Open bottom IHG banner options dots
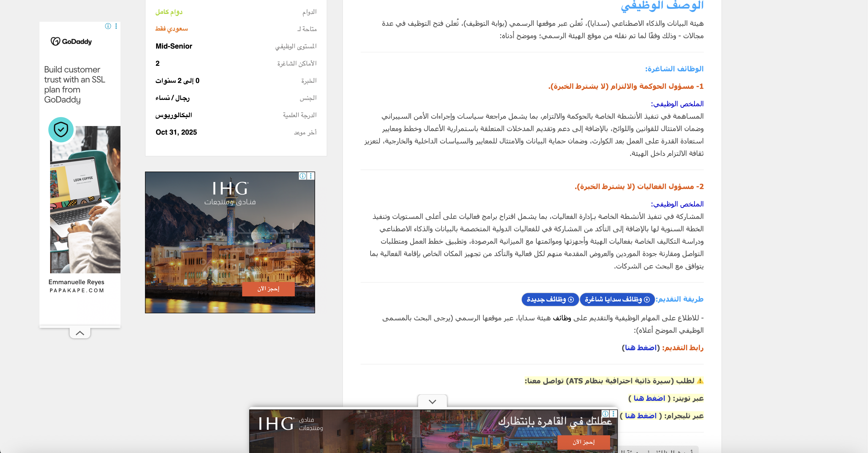868x453 pixels. click(613, 414)
